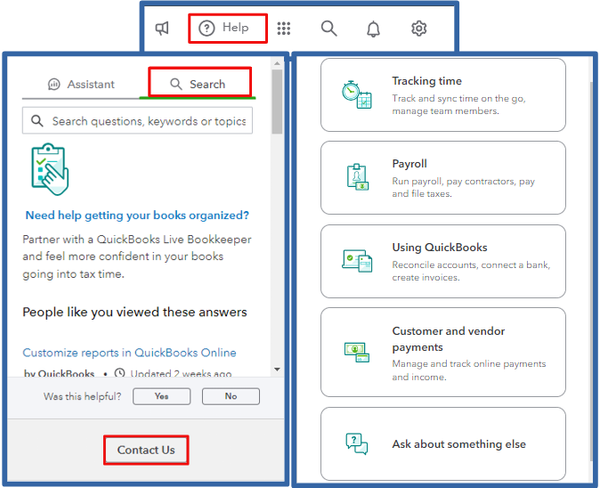Open the Help menu in the top bar

(227, 28)
